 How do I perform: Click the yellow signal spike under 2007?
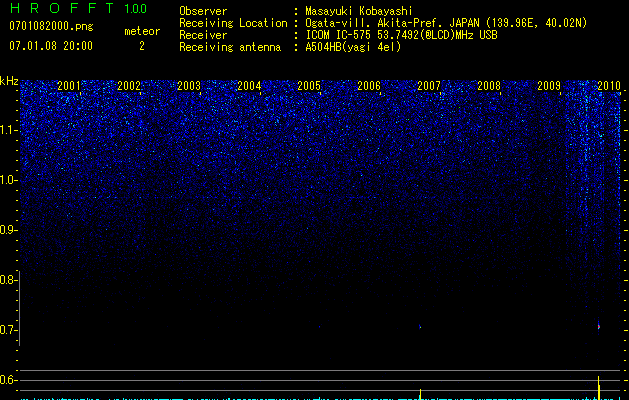tap(420, 394)
